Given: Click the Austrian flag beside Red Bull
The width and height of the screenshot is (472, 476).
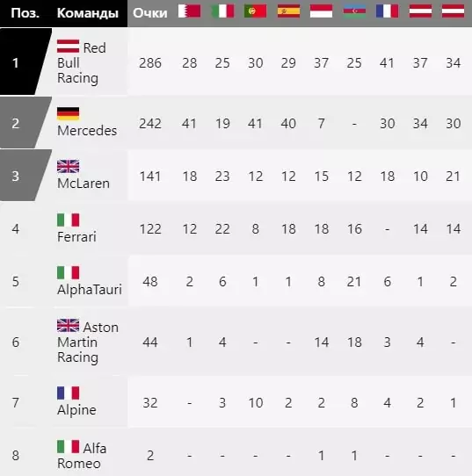Looking at the screenshot, I should 68,47.
